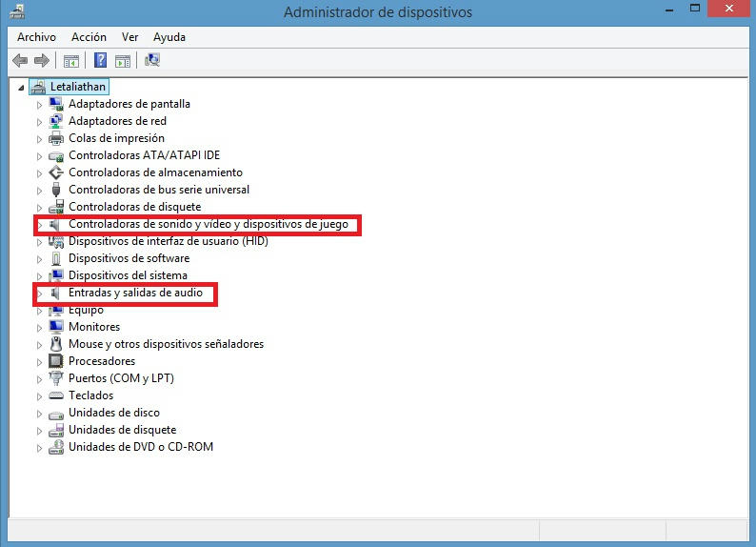Select Controladoras de disquete label
The image size is (756, 547).
(x=134, y=207)
